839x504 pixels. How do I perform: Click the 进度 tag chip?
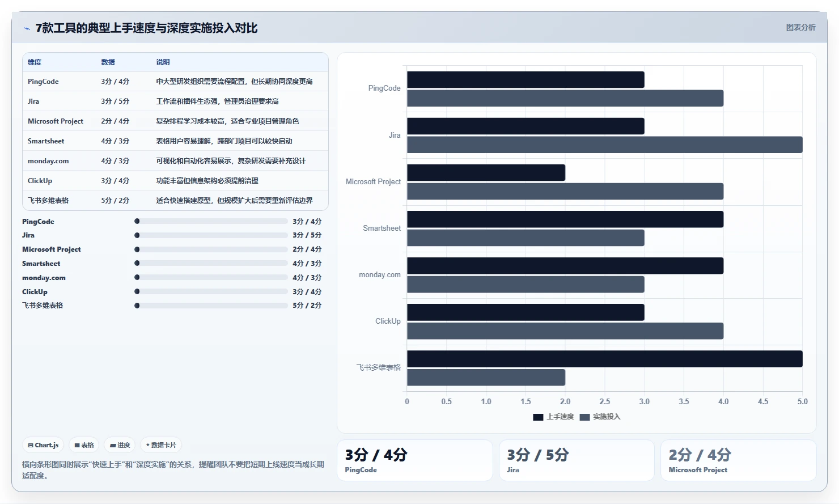pyautogui.click(x=120, y=445)
